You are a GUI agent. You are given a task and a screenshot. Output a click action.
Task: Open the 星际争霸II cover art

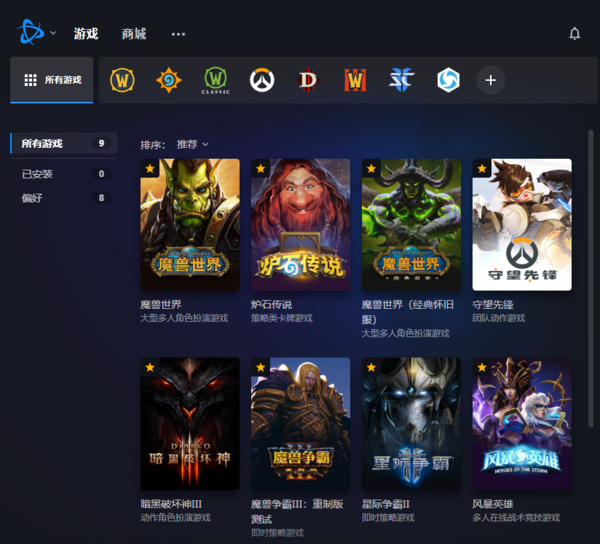coord(411,423)
